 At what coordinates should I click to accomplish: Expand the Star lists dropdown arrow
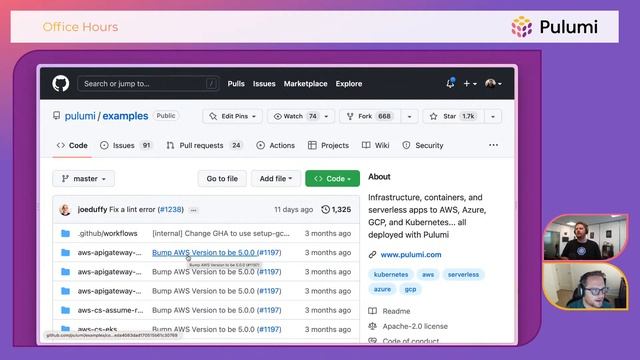coord(493,116)
